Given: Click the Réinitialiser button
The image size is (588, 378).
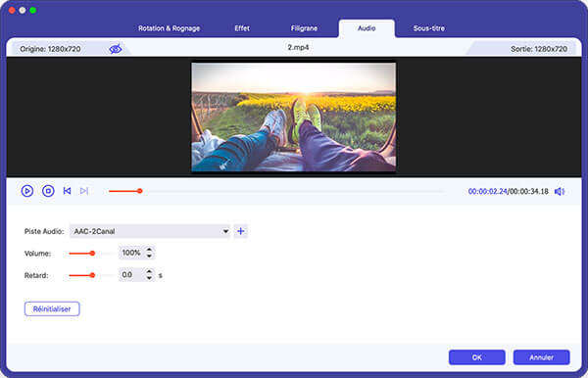Looking at the screenshot, I should click(52, 309).
